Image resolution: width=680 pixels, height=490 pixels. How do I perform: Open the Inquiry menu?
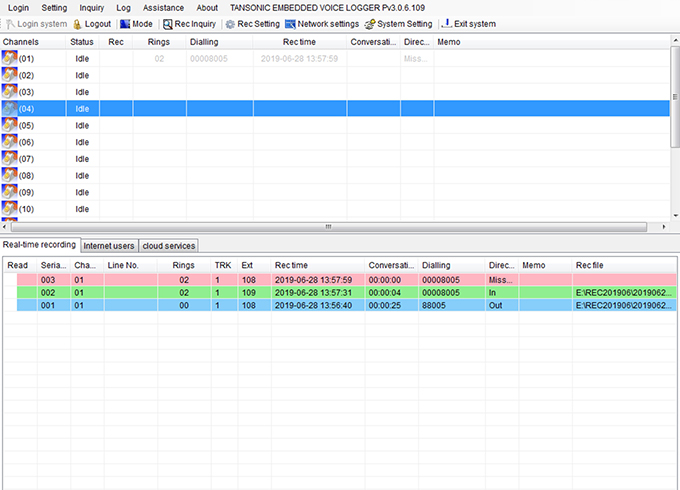click(x=91, y=7)
